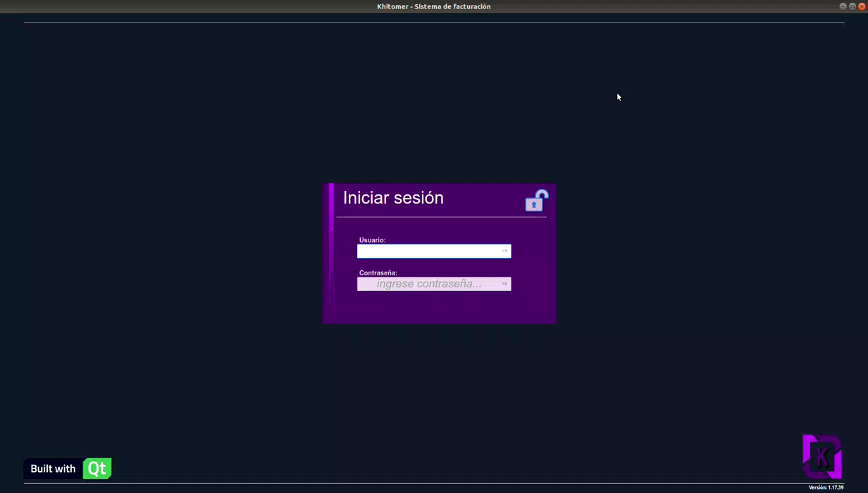Click the horizontal line above the version text
This screenshot has height=493, width=868.
(x=434, y=483)
